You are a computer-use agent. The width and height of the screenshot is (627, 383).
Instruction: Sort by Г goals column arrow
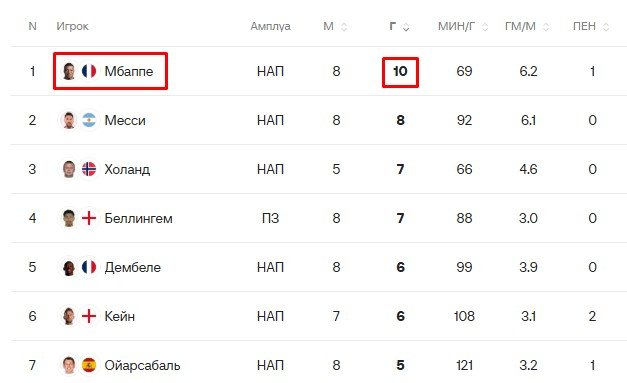[406, 27]
